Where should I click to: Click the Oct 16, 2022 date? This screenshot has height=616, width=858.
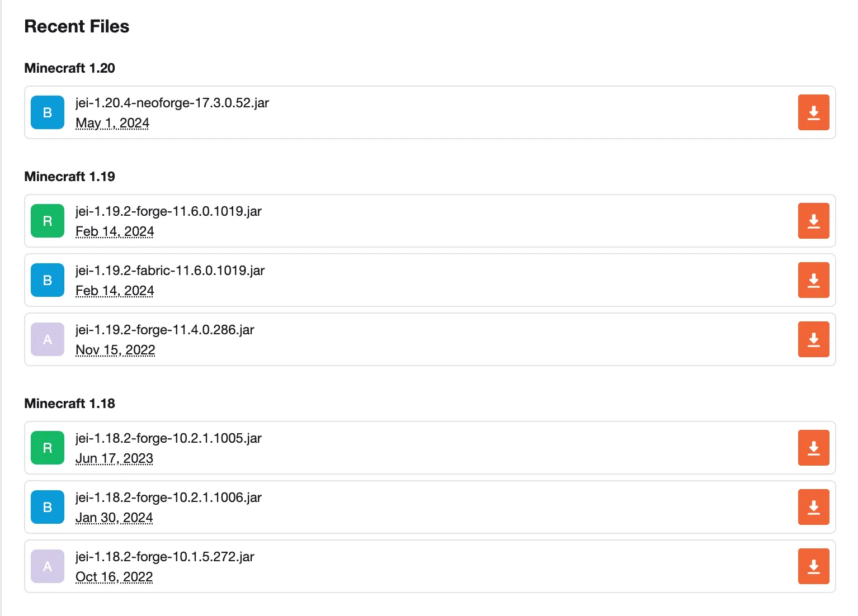click(x=114, y=577)
